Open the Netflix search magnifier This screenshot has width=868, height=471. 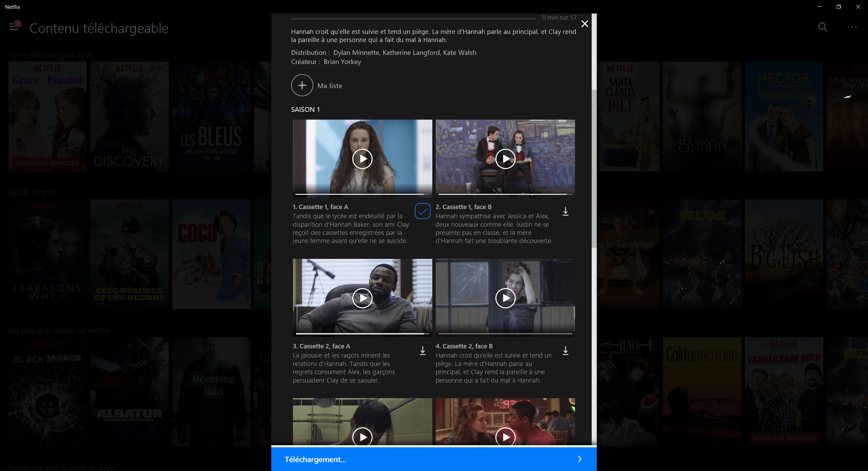pos(823,27)
